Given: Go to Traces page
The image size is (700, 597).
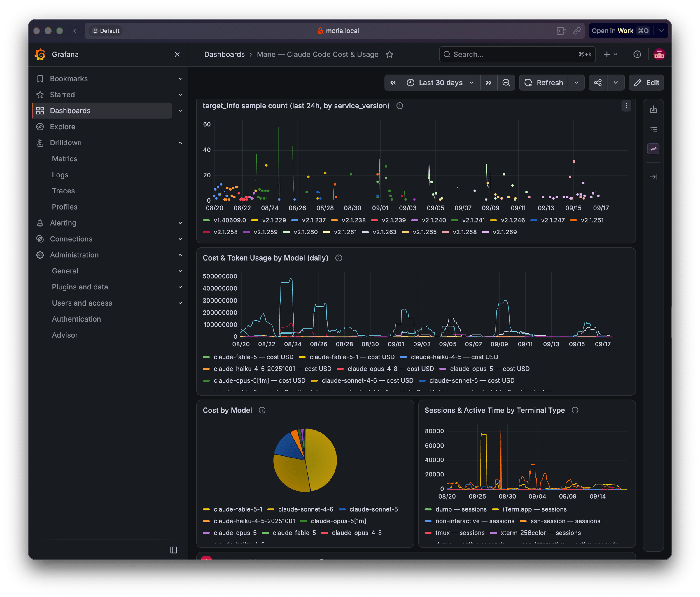Looking at the screenshot, I should [63, 191].
